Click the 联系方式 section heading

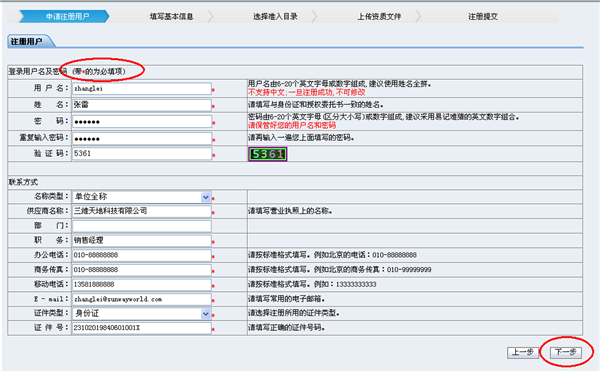point(23,182)
